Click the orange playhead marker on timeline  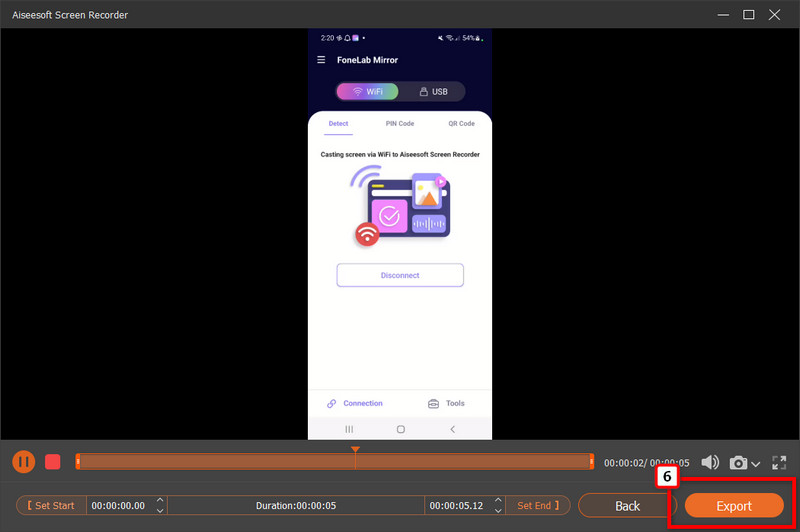click(355, 449)
